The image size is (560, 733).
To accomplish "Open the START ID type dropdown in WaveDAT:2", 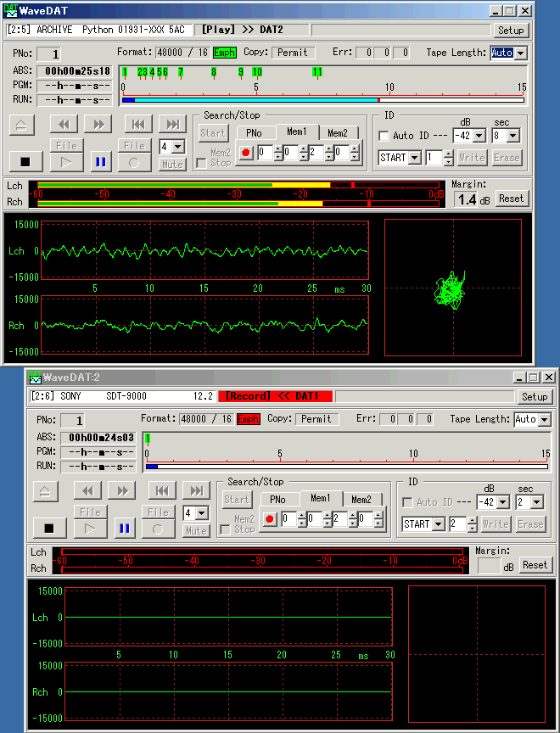I will click(438, 524).
